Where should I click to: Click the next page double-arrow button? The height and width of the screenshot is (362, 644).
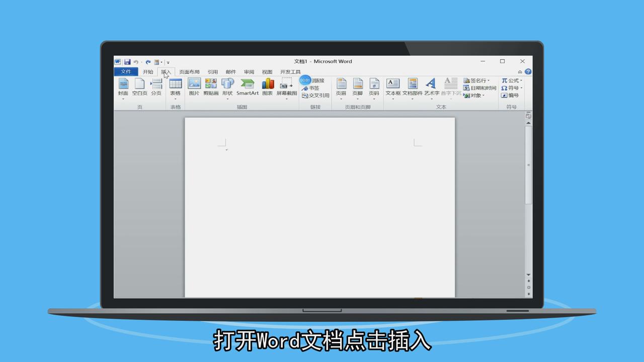click(x=528, y=294)
